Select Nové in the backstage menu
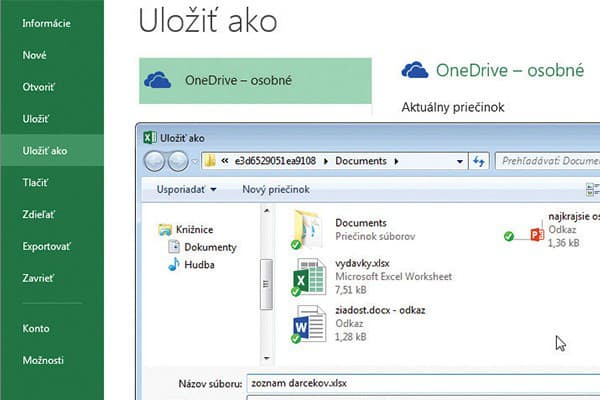The height and width of the screenshot is (400, 600). [x=34, y=55]
